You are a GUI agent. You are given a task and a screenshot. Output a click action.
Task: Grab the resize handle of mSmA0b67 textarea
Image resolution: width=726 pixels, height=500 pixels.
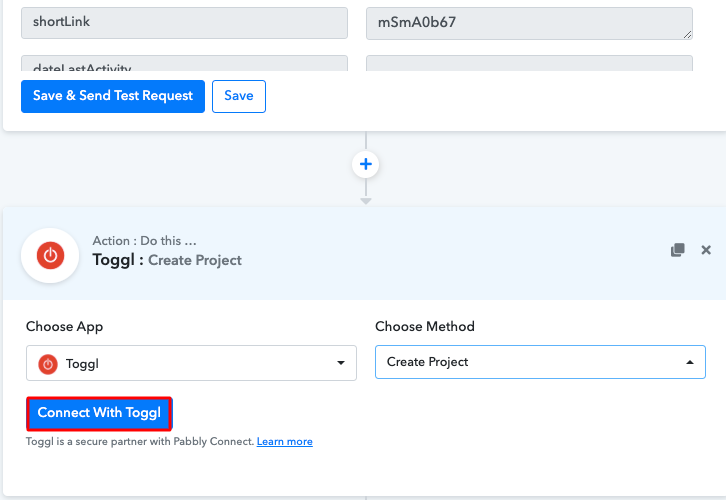pos(688,35)
